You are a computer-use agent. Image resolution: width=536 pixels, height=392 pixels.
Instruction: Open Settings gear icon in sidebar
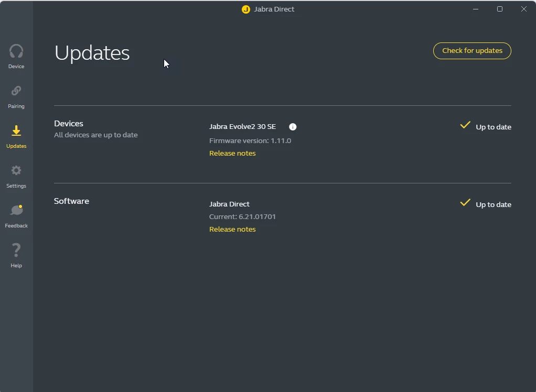(16, 170)
